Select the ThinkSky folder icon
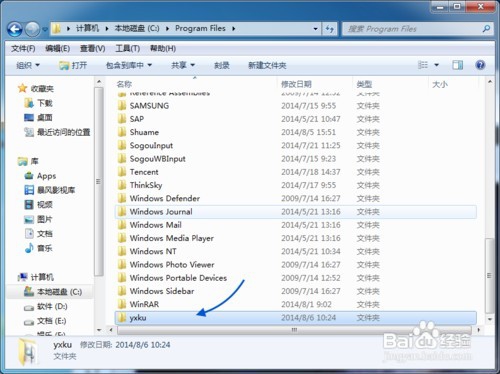This screenshot has height=374, width=500. click(x=122, y=185)
